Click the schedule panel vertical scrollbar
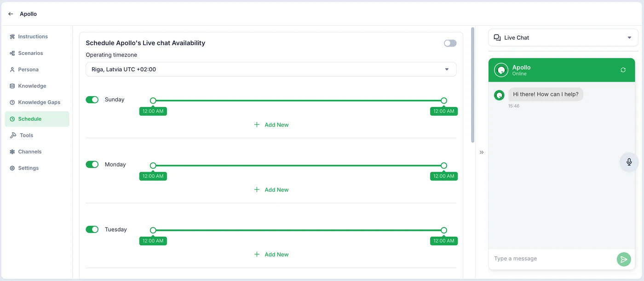The height and width of the screenshot is (281, 644). tap(472, 85)
